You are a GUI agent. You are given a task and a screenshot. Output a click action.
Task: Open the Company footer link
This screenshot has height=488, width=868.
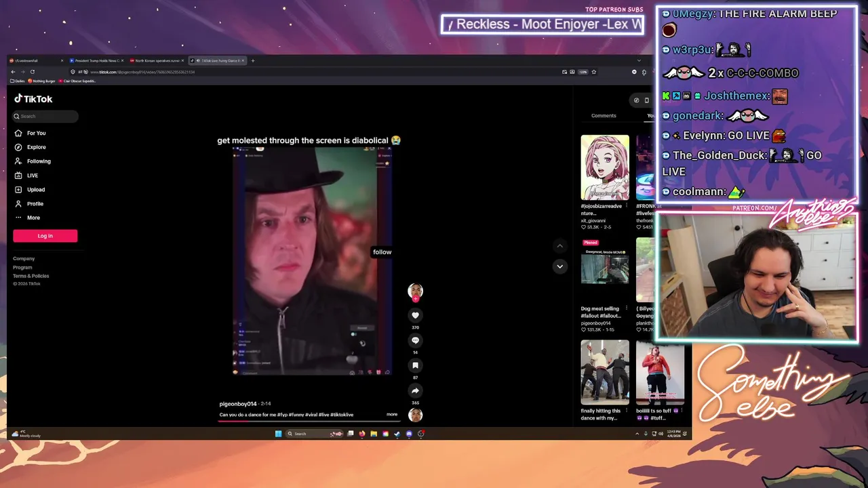tap(24, 258)
